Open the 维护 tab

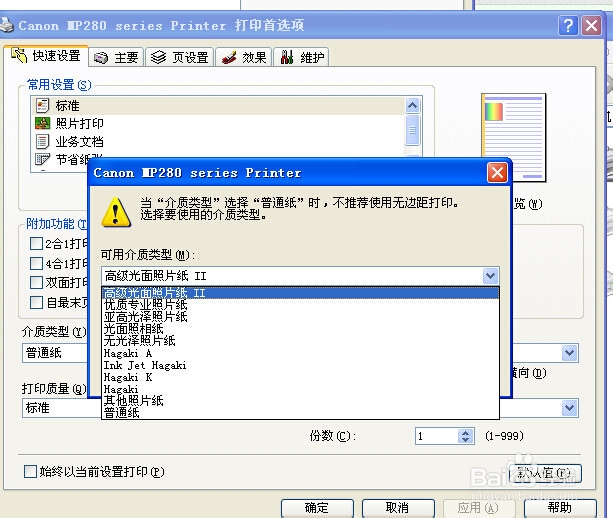(301, 58)
